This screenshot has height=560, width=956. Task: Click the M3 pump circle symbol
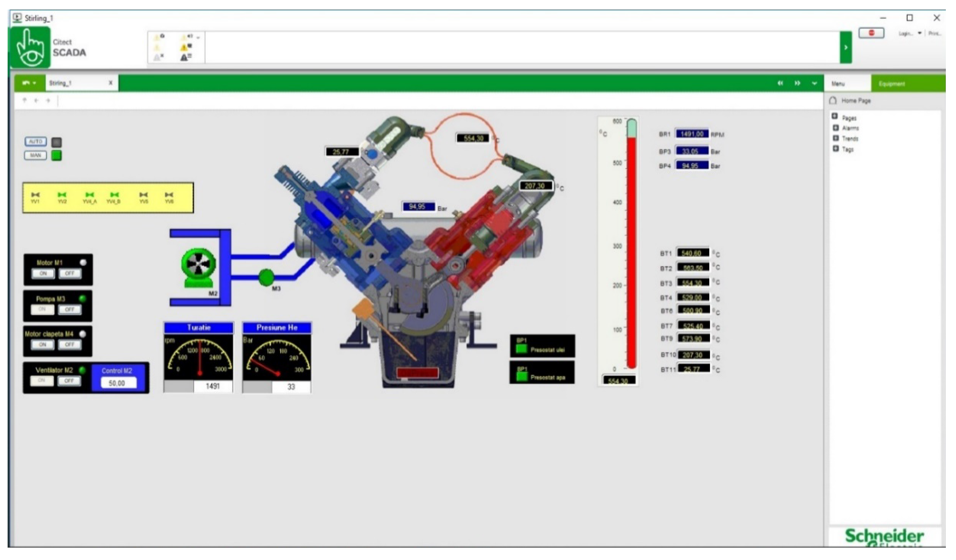266,277
